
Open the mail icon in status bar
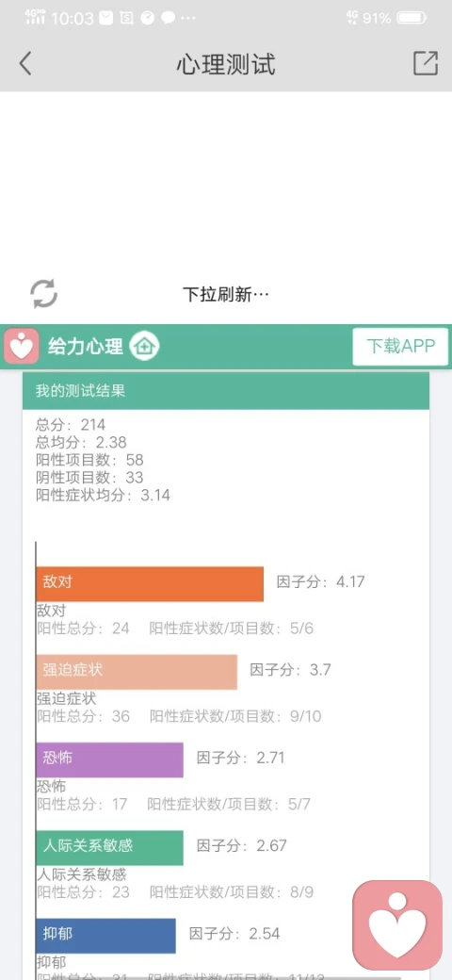pos(106,18)
